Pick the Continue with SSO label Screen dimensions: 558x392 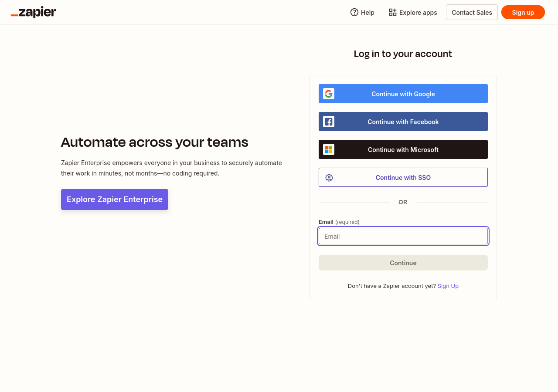click(403, 178)
